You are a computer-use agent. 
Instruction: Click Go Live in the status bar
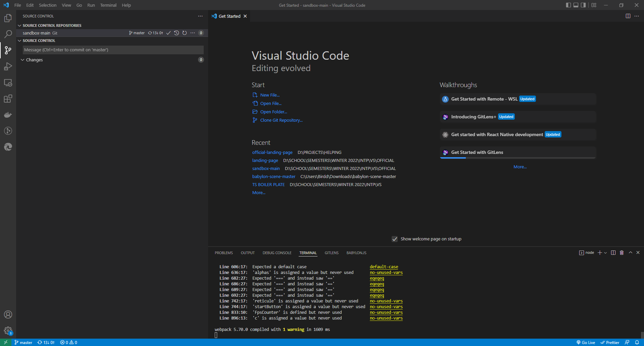click(586, 342)
